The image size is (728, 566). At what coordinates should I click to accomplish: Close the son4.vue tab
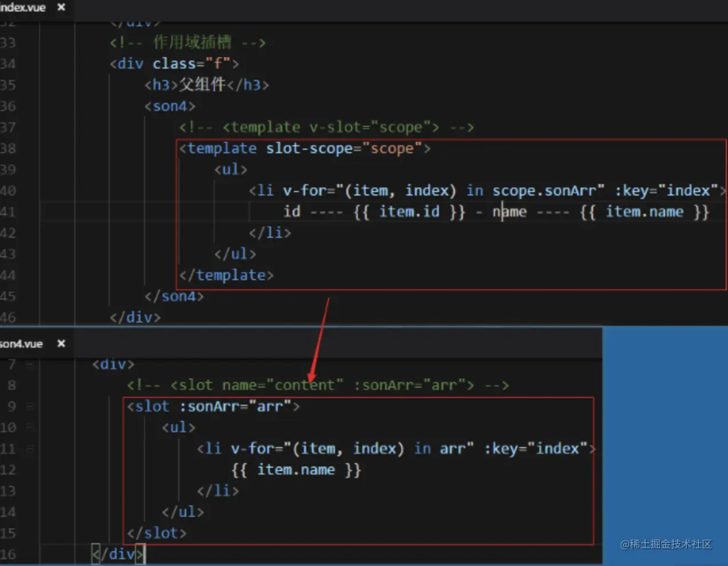61,344
